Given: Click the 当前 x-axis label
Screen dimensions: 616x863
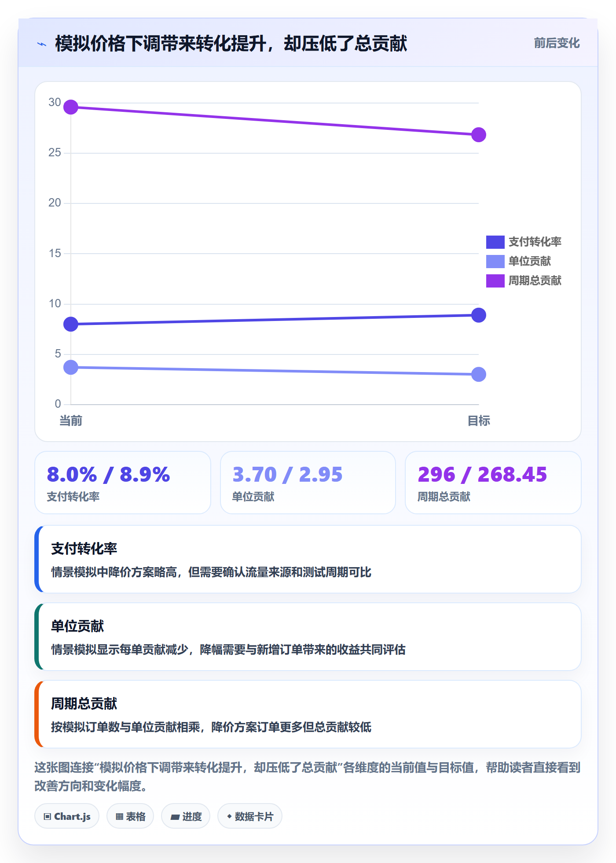Looking at the screenshot, I should [71, 421].
